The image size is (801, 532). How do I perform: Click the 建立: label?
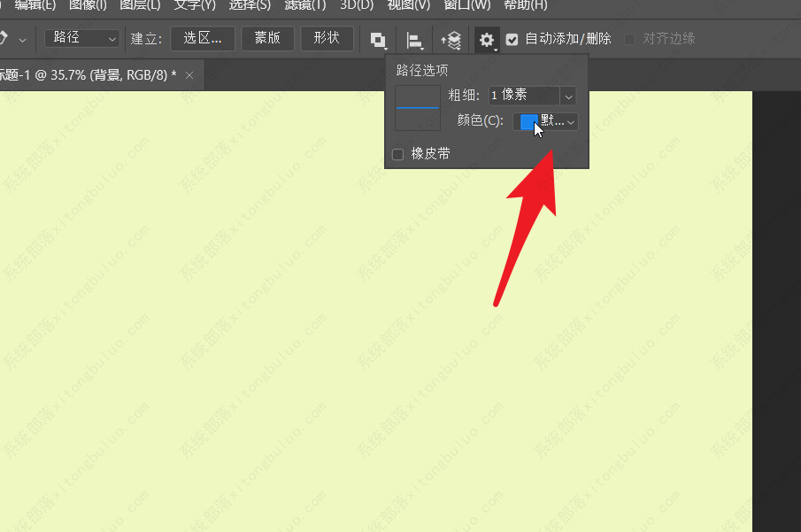[146, 39]
